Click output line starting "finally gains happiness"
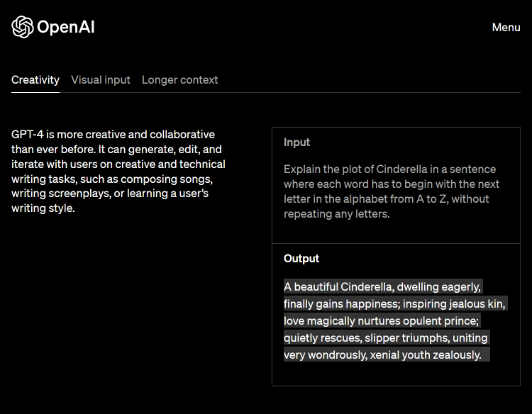Screen dimensions: 532x414 (x=394, y=304)
